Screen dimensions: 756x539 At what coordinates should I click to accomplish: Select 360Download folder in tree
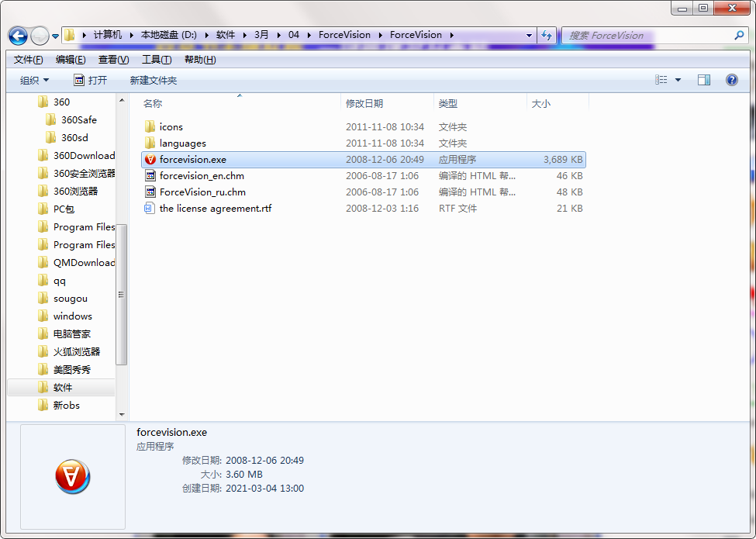76,156
